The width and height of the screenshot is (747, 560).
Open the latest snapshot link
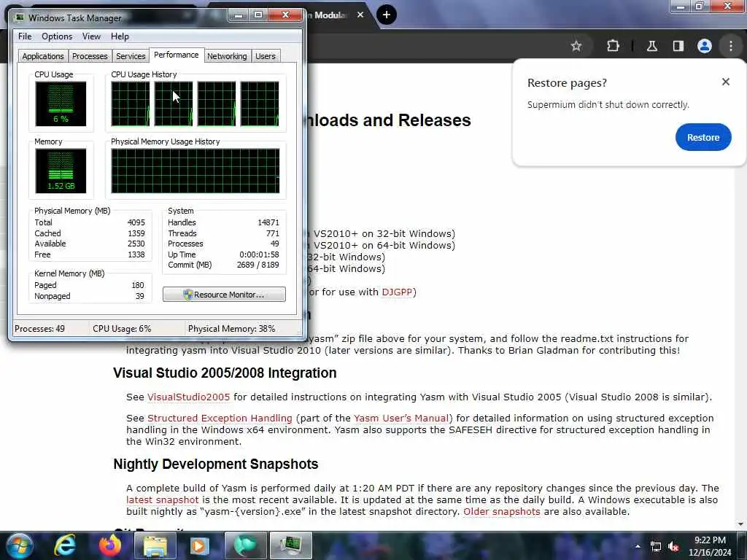(x=163, y=500)
